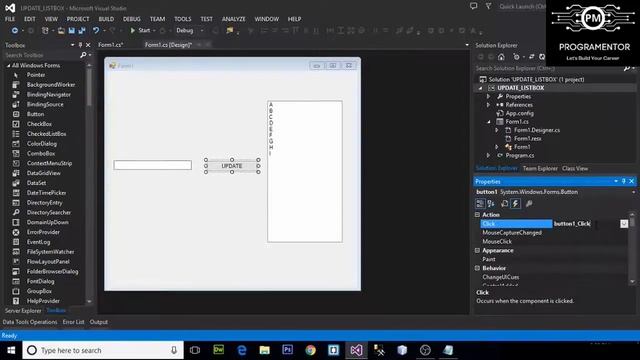The width and height of the screenshot is (640, 360).
Task: Switch to the Form1.cs code tab
Action: (111, 45)
